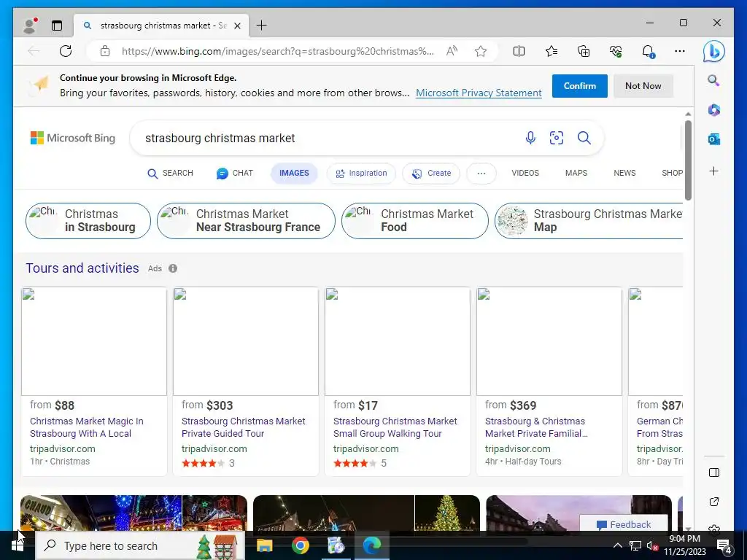Open Bing Copilot sidebar button
The image size is (747, 560).
[x=713, y=52]
